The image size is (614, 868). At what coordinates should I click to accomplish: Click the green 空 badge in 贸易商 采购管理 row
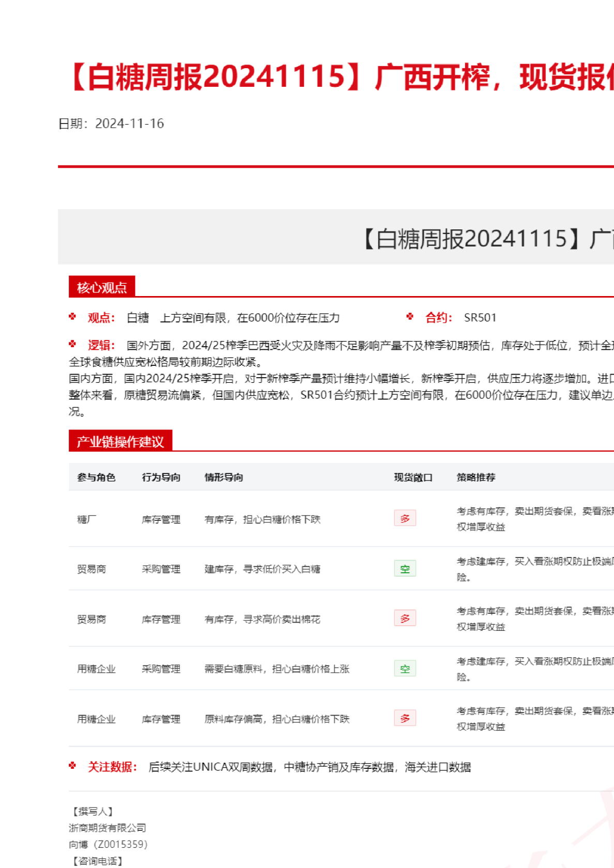pos(405,568)
